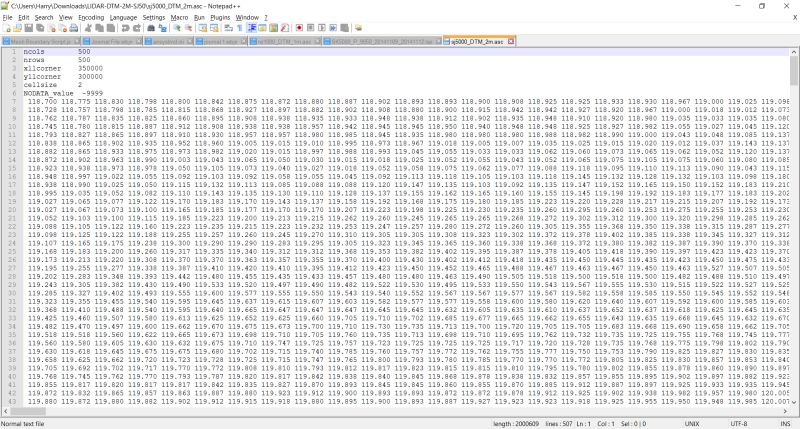Open the File menu
The width and height of the screenshot is (800, 429).
[7, 17]
